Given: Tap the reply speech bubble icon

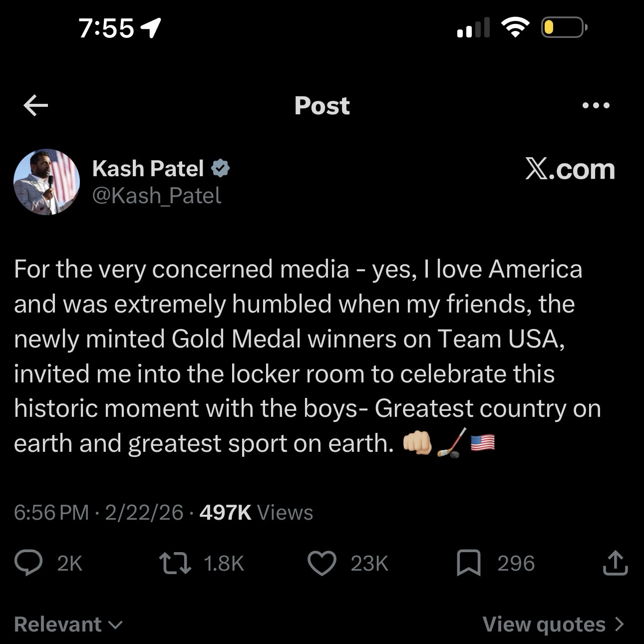Looking at the screenshot, I should (x=28, y=563).
